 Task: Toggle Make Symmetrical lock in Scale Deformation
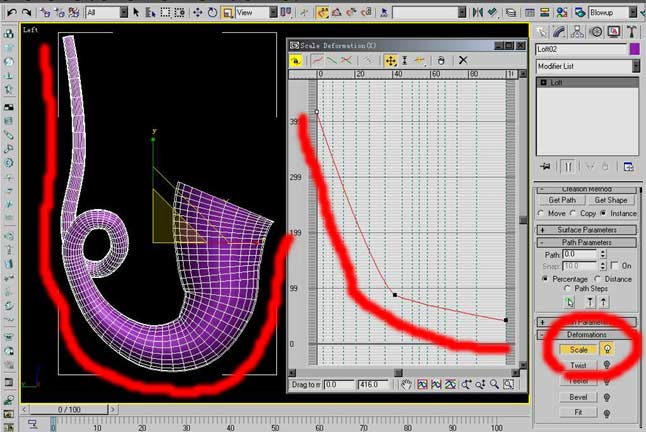[296, 61]
